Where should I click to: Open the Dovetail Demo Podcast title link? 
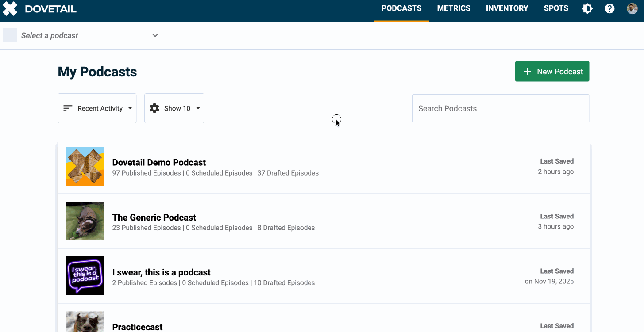(159, 162)
